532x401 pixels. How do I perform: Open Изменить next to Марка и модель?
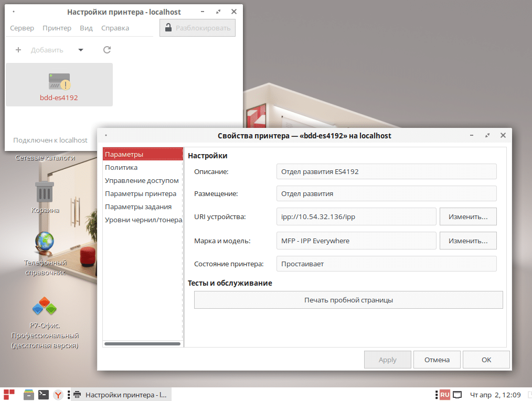click(467, 240)
